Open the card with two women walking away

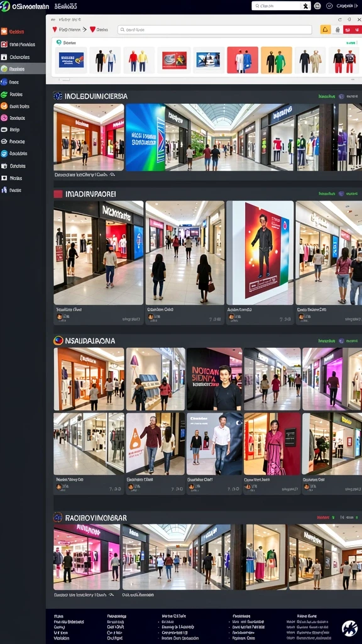[x=185, y=253]
